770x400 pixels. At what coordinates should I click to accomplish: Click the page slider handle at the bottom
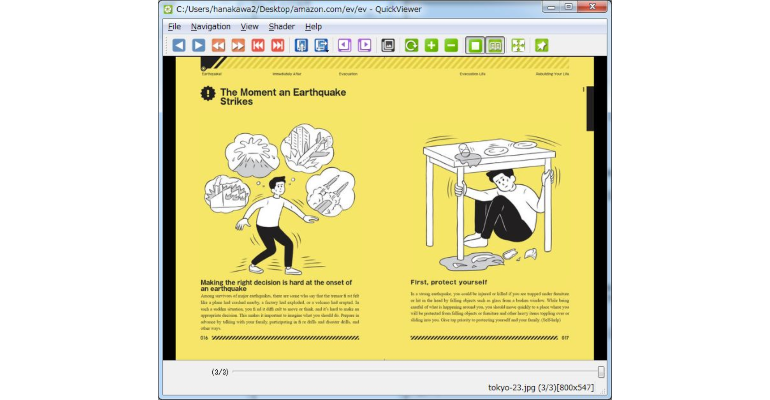pyautogui.click(x=601, y=372)
